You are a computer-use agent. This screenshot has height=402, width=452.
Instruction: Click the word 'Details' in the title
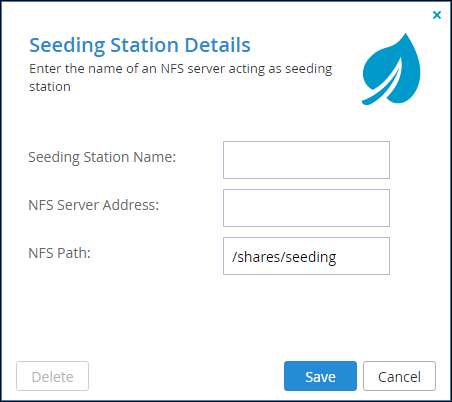217,45
